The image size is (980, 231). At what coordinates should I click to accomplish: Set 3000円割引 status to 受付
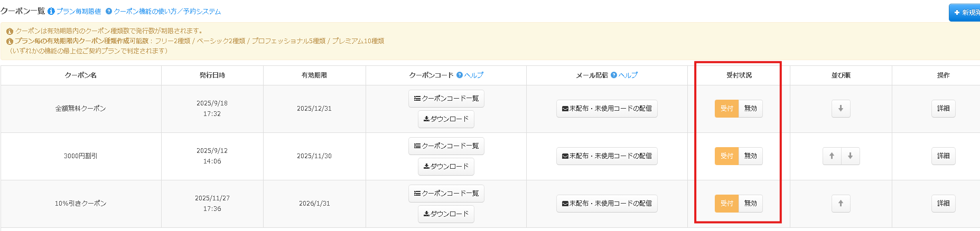point(727,156)
